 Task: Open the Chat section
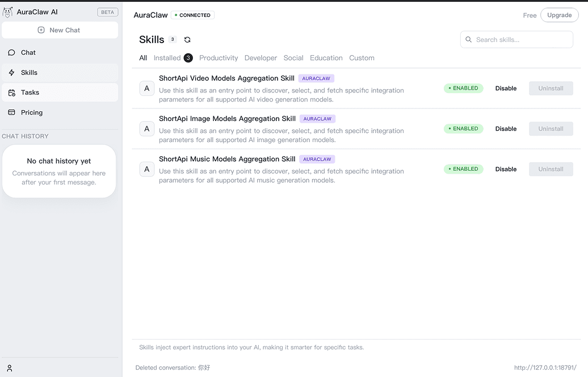click(60, 52)
